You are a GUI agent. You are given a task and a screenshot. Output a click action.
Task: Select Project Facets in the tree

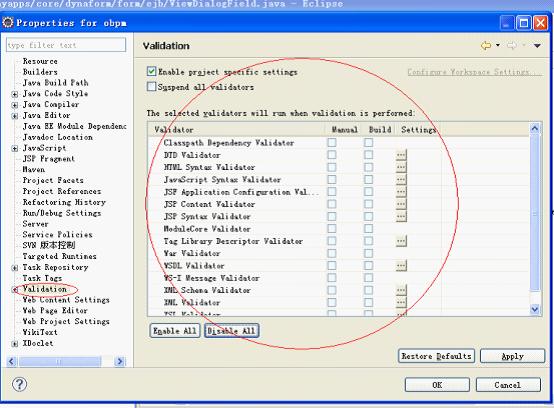[53, 180]
